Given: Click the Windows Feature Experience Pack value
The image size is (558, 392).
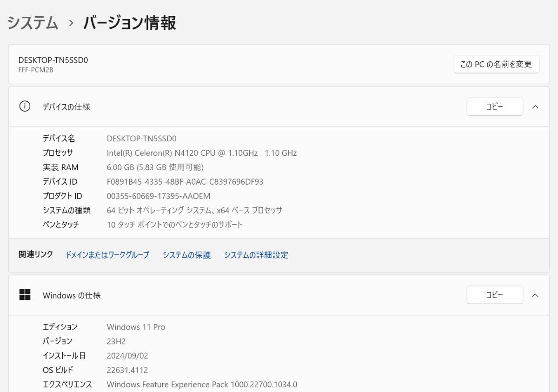Looking at the screenshot, I should tap(202, 385).
